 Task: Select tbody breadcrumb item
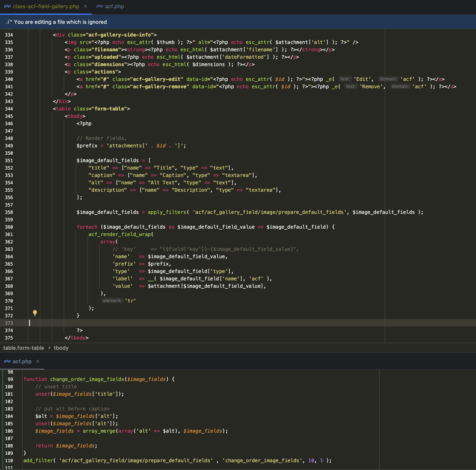[61, 348]
